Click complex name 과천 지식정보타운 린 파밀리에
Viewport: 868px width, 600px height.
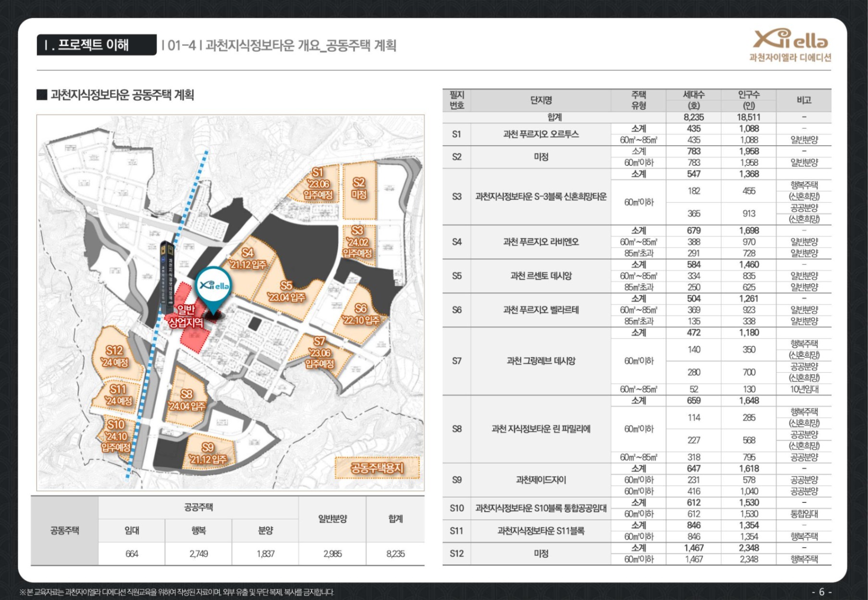click(x=541, y=429)
